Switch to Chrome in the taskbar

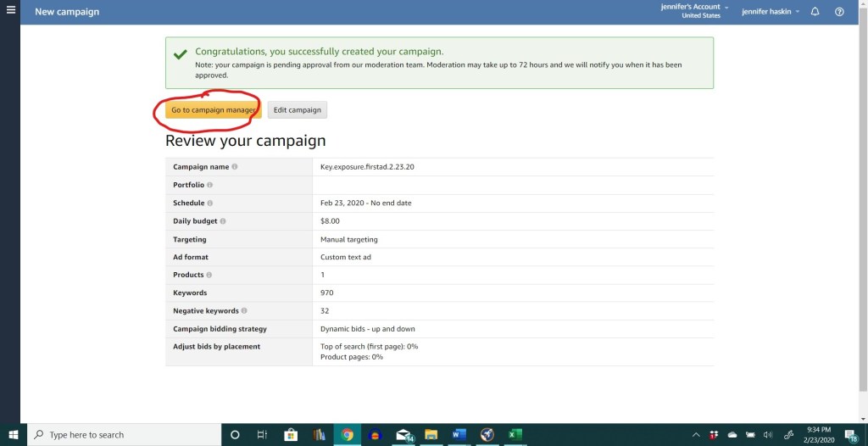pos(347,435)
